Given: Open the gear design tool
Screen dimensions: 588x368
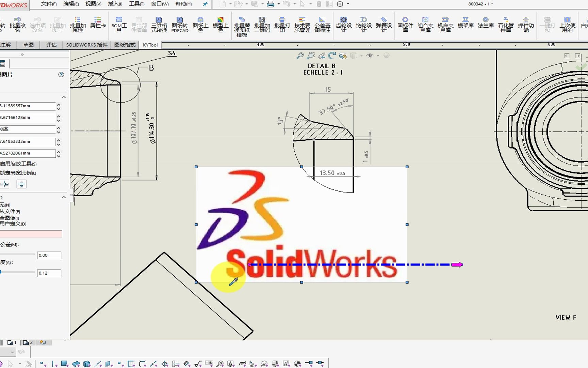Looking at the screenshot, I should click(344, 24).
